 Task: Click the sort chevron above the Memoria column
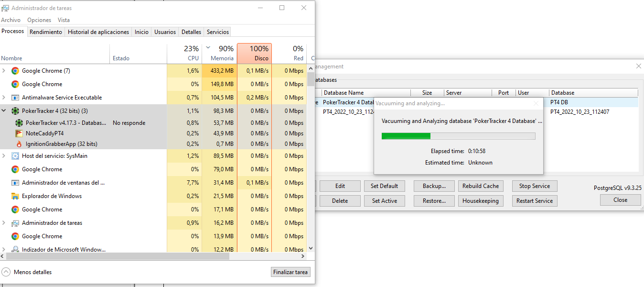coord(208,47)
